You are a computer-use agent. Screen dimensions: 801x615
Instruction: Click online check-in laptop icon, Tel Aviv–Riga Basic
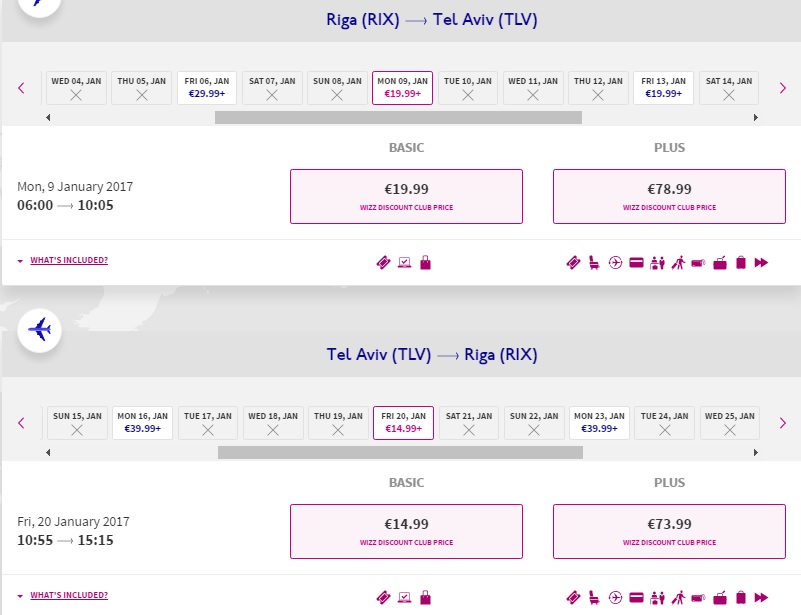[405, 597]
